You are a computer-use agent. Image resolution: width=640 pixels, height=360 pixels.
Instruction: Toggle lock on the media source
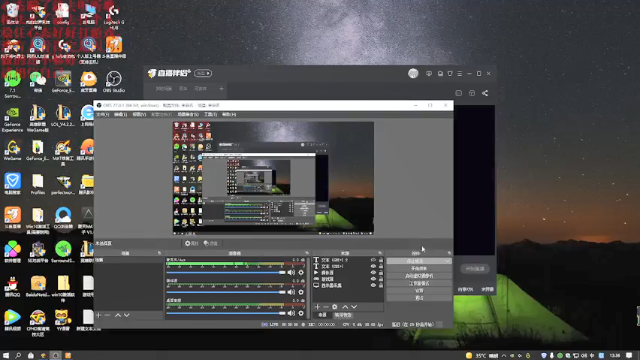[381, 272]
